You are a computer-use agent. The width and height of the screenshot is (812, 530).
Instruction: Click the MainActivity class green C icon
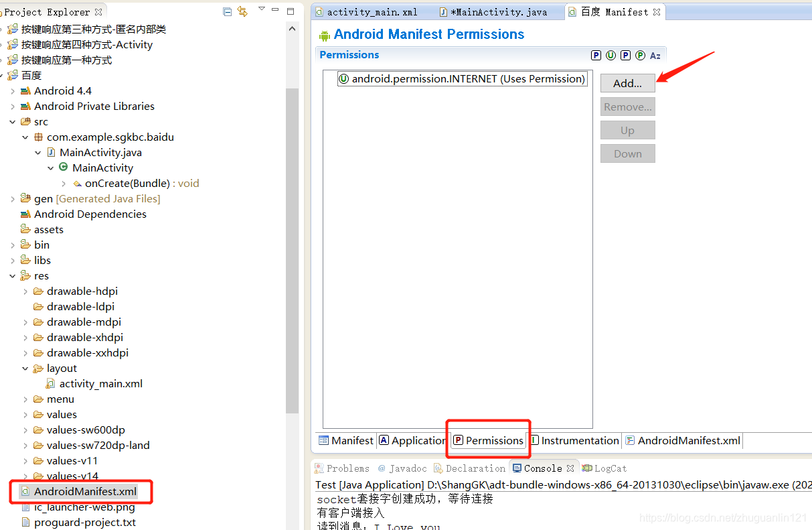tap(64, 168)
